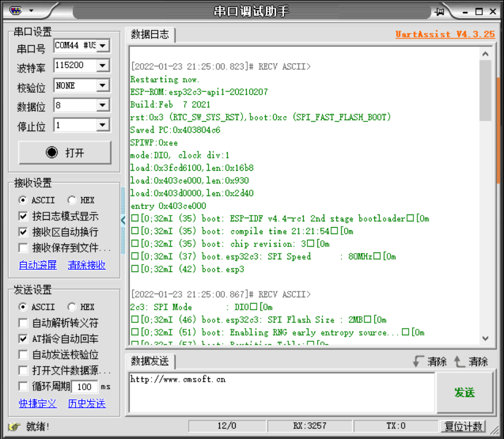This screenshot has height=439, width=504.
Task: Open the serial port COM44 dropdown
Action: pyautogui.click(x=103, y=46)
